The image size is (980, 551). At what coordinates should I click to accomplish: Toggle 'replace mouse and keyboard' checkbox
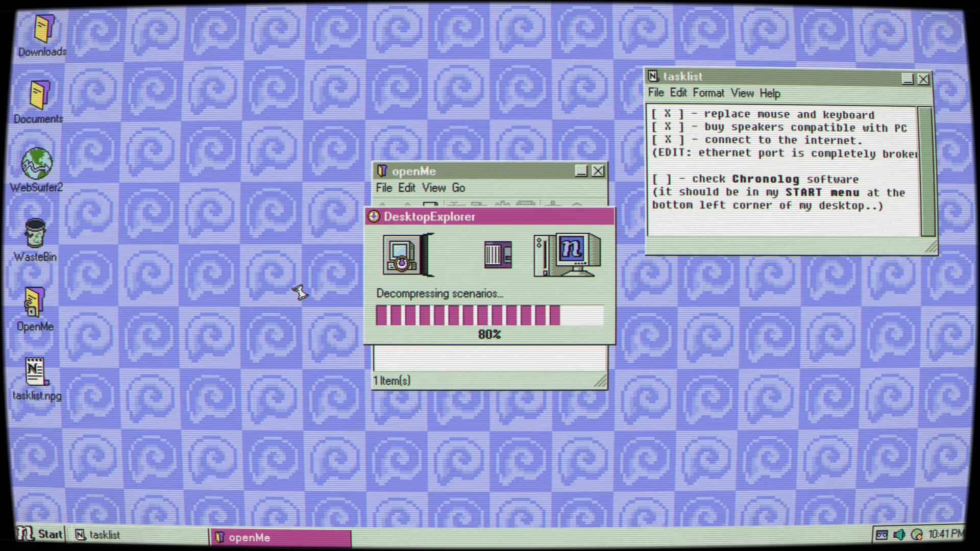point(668,114)
